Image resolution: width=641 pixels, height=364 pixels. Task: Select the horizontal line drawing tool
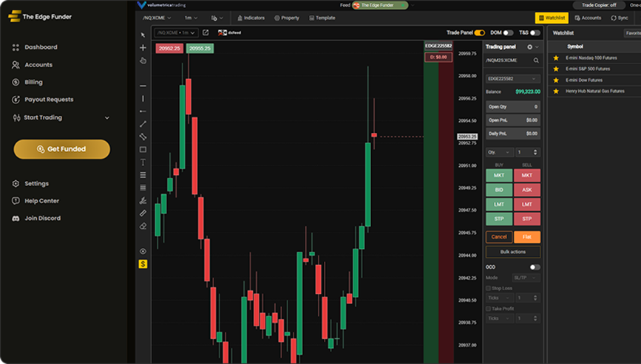143,86
